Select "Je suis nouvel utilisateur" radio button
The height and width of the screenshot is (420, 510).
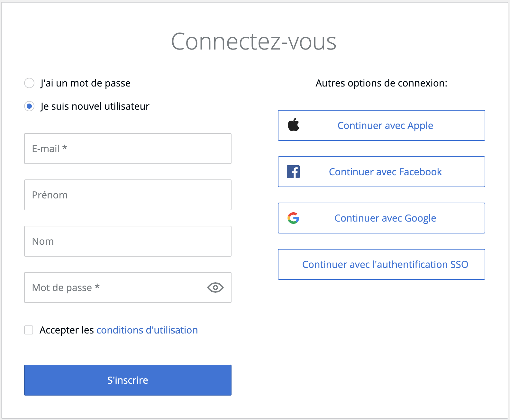tap(29, 106)
